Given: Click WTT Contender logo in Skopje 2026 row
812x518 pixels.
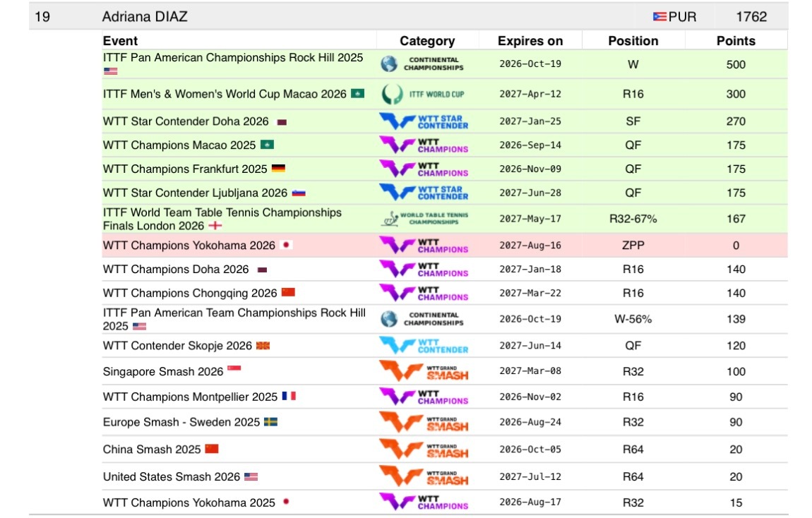Looking at the screenshot, I should tap(424, 346).
